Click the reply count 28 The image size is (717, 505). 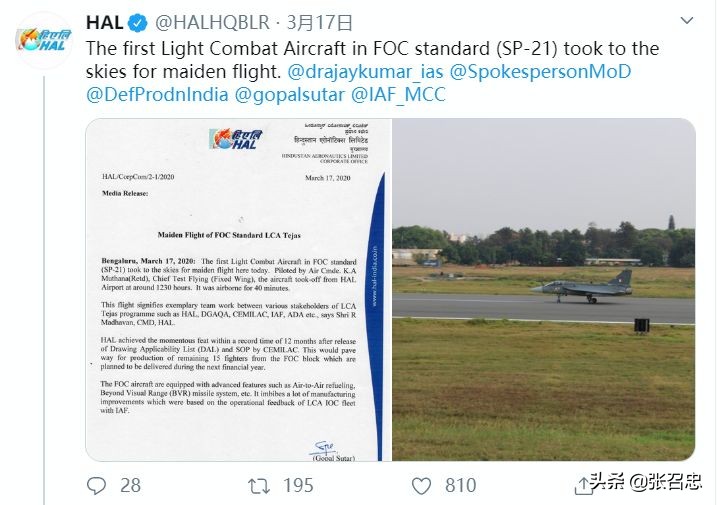pyautogui.click(x=130, y=485)
